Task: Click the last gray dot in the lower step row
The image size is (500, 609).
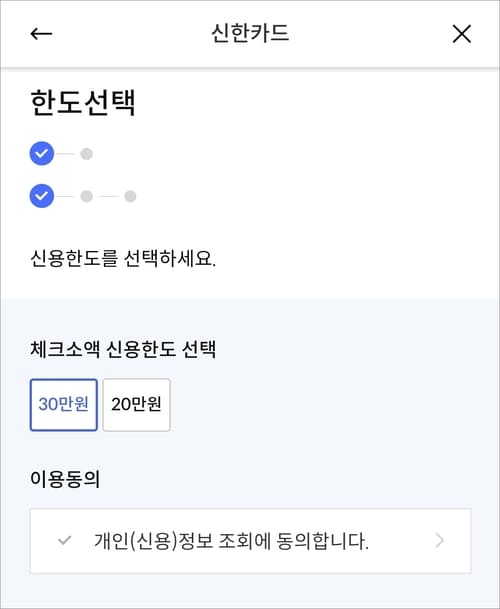Action: click(130, 196)
